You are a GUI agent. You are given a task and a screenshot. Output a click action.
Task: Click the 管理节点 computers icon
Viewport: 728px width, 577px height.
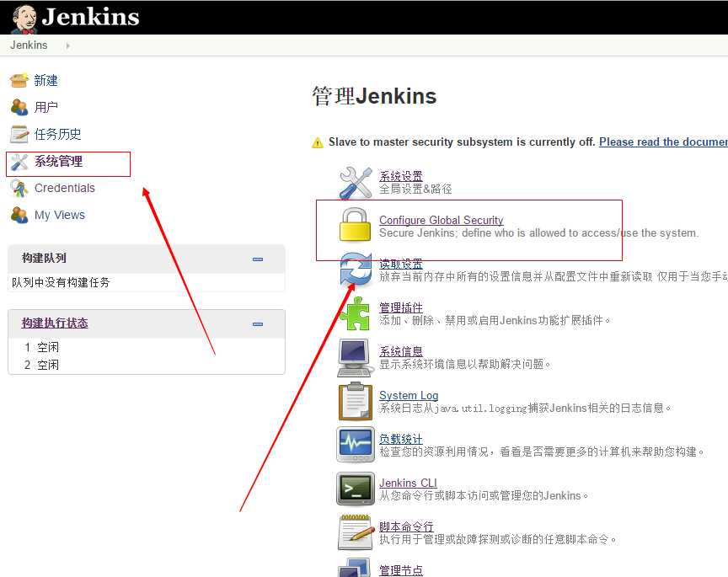(x=356, y=569)
